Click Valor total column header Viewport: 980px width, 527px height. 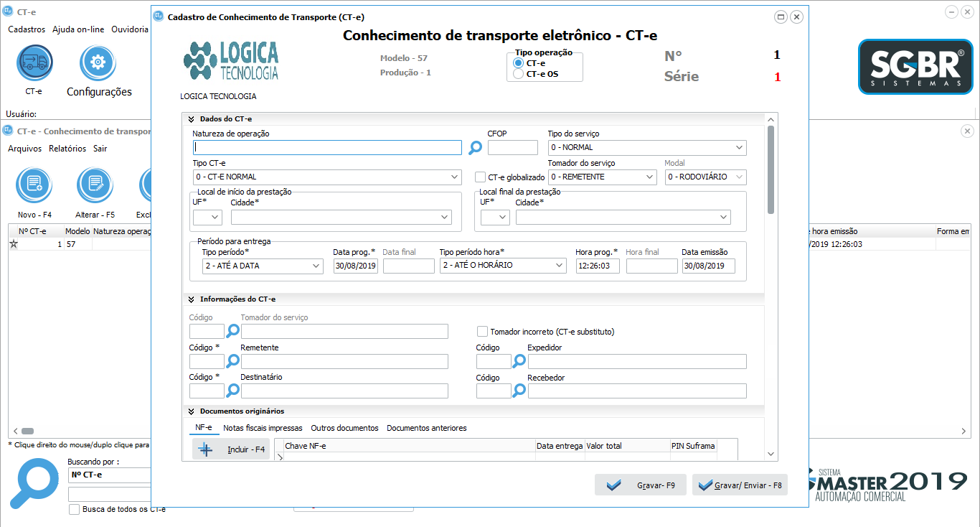pyautogui.click(x=627, y=446)
